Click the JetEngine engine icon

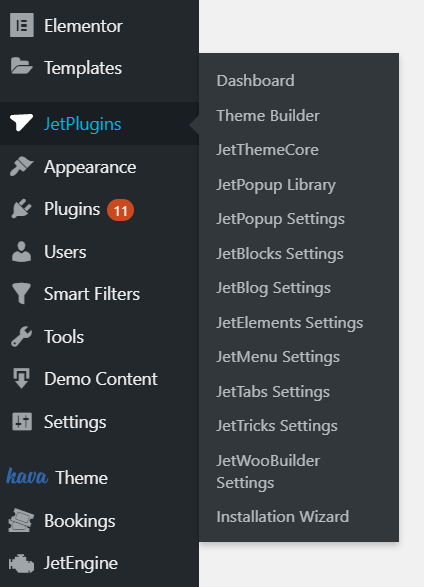(21, 563)
